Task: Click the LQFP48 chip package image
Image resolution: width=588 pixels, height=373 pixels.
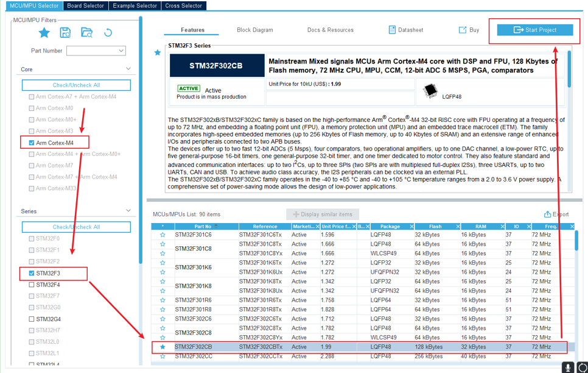Action: click(x=430, y=91)
